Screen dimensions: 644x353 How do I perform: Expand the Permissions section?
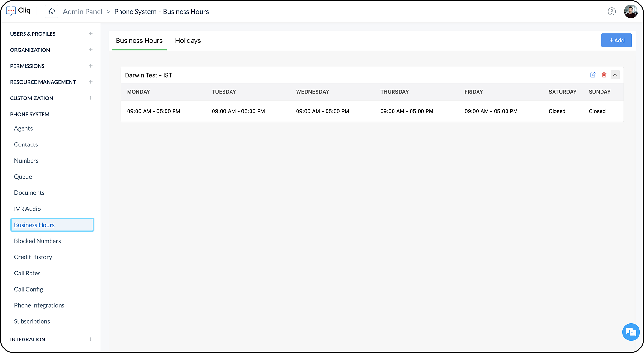click(90, 66)
